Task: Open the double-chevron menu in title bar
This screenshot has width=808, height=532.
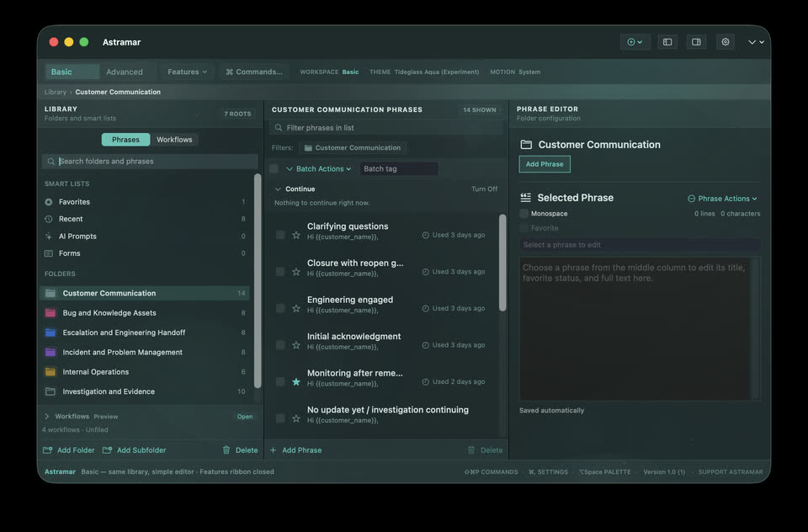Action: click(756, 42)
